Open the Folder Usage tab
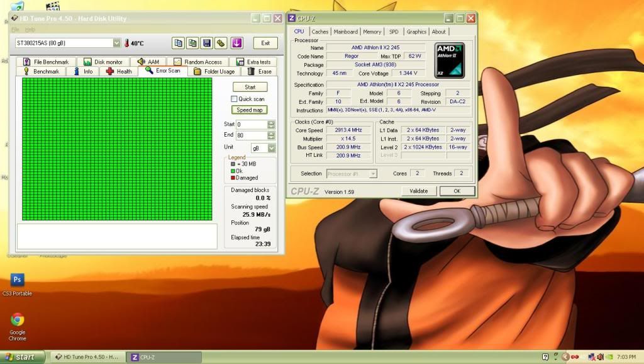644x364 pixels. [x=214, y=71]
